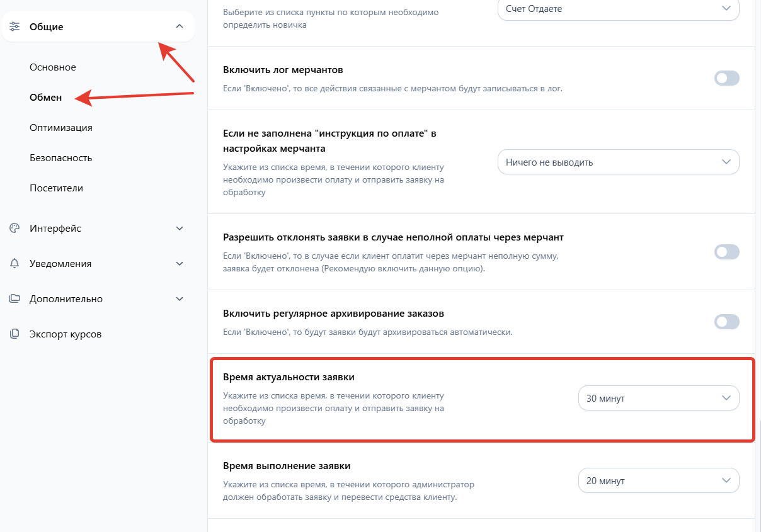The width and height of the screenshot is (761, 532).
Task: Toggle rejecting orders on incomplete merchant payment
Action: pyautogui.click(x=726, y=252)
